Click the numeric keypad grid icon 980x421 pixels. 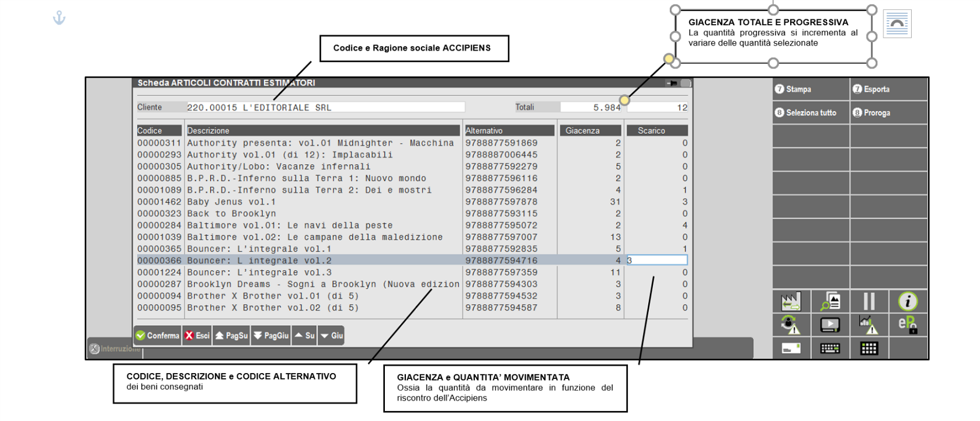tap(868, 348)
